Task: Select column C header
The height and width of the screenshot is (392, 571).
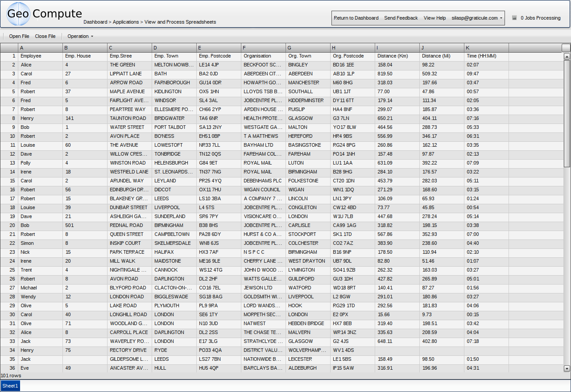Action: [x=130, y=48]
